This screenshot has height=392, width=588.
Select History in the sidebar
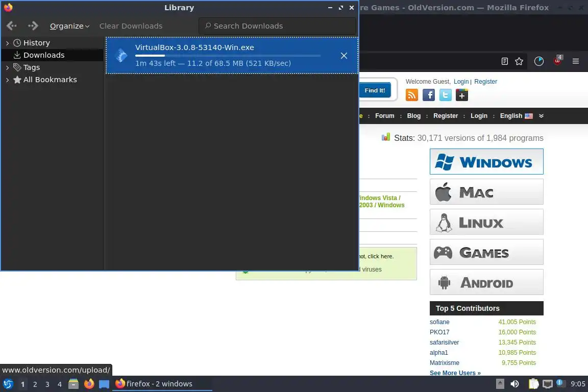coord(36,43)
